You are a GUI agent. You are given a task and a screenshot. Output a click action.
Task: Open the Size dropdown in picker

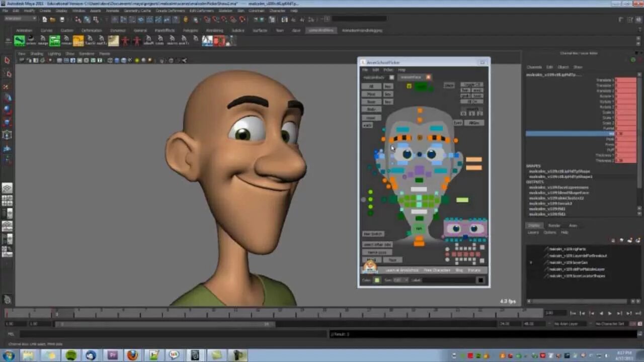tap(400, 280)
